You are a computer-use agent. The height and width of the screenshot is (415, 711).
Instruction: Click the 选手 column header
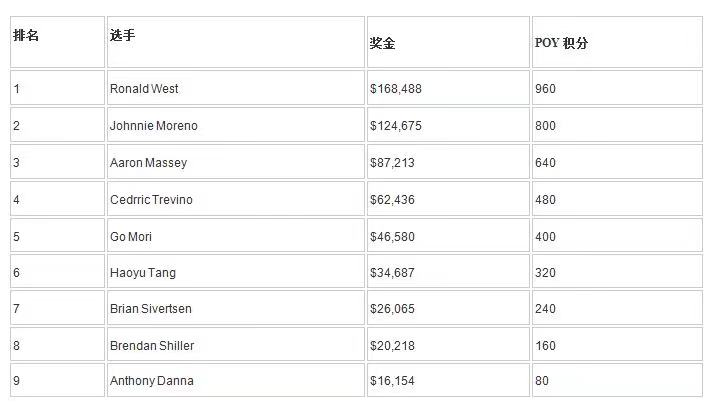pos(236,42)
